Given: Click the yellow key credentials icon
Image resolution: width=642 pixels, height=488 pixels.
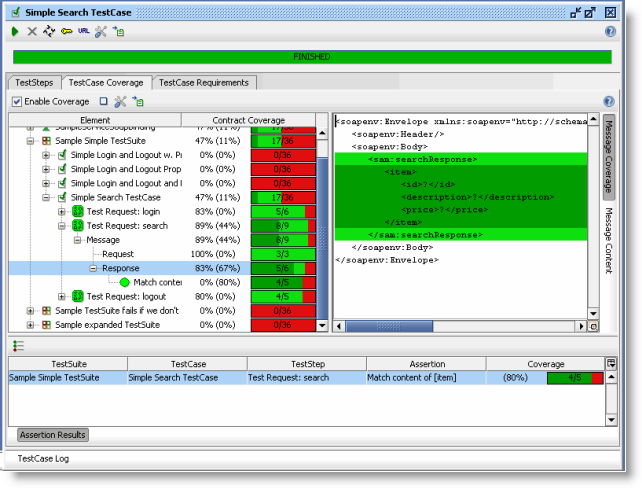Looking at the screenshot, I should pyautogui.click(x=66, y=32).
